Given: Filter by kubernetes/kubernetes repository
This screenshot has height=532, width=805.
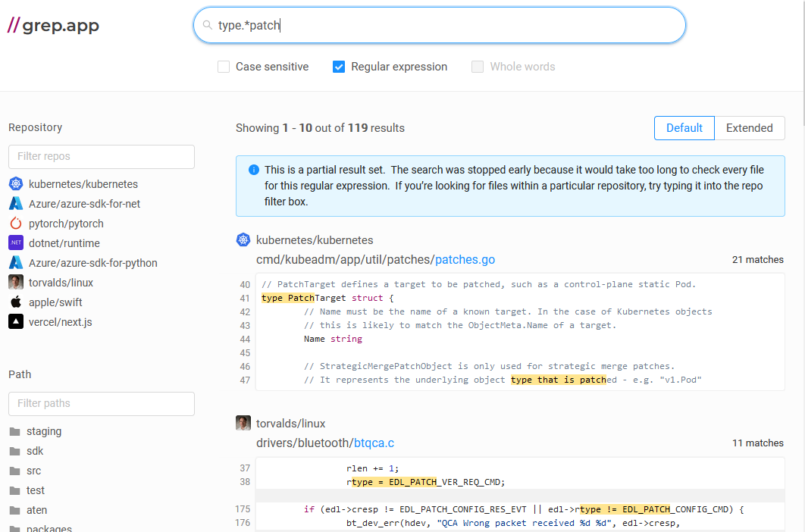Looking at the screenshot, I should (83, 184).
